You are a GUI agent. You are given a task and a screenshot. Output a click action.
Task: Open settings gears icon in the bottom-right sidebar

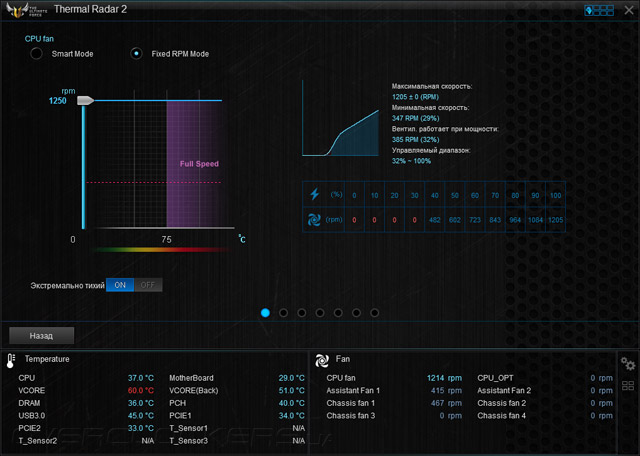[x=628, y=363]
